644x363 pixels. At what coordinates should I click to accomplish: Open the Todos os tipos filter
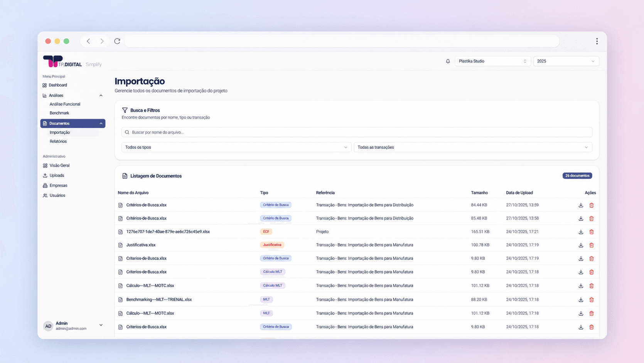[236, 147]
